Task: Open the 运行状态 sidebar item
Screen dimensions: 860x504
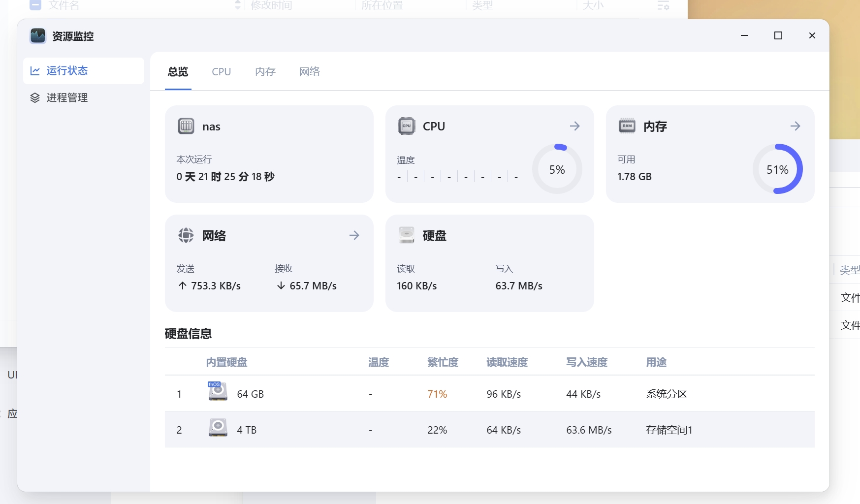Action: 84,71
